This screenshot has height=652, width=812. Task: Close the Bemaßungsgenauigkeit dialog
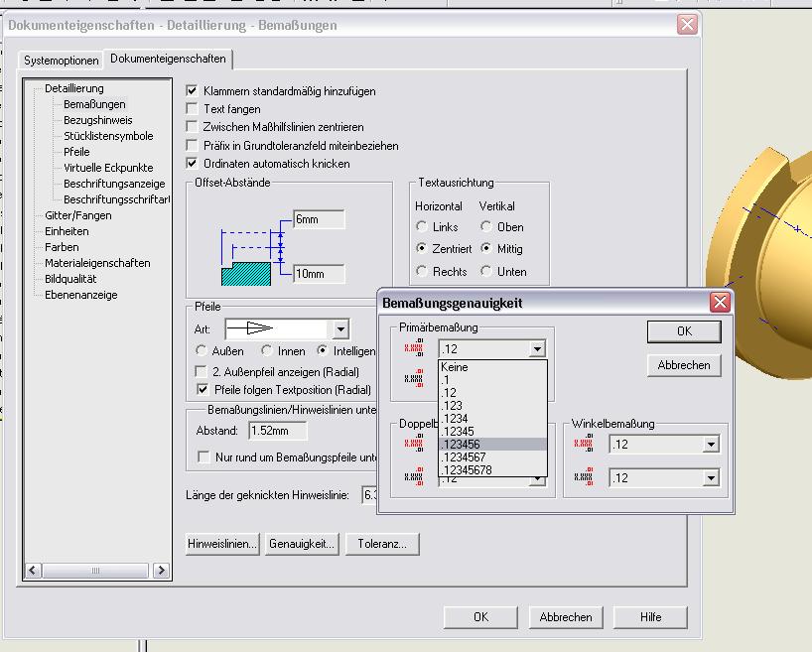[720, 303]
